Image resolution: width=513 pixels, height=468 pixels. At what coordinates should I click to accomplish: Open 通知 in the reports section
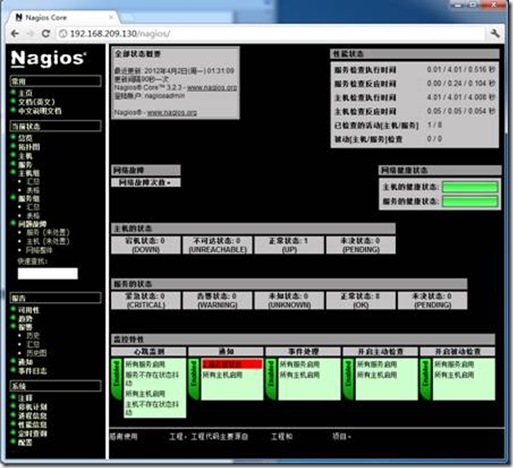25,362
